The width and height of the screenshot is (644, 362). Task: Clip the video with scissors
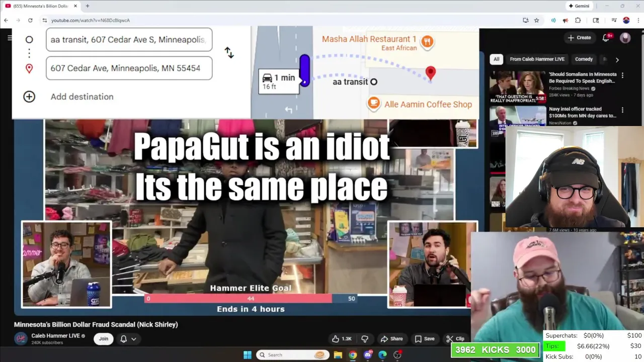455,339
